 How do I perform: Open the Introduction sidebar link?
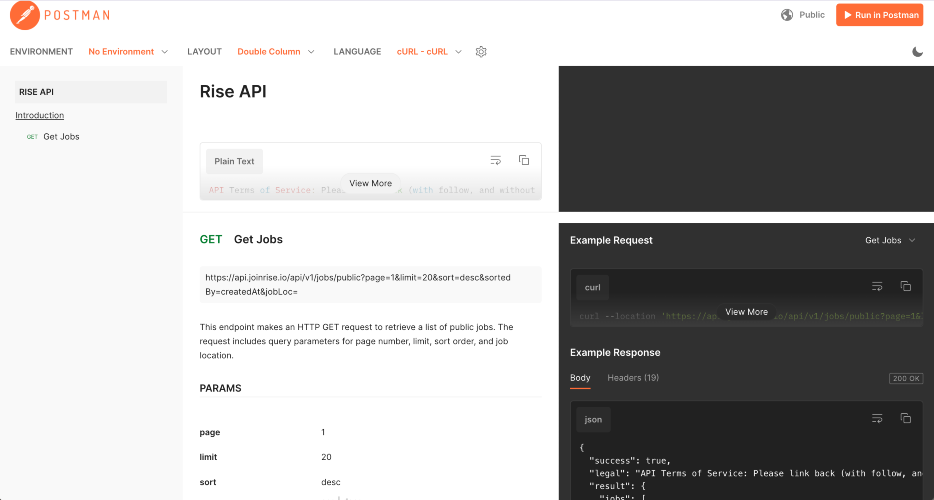coord(39,115)
